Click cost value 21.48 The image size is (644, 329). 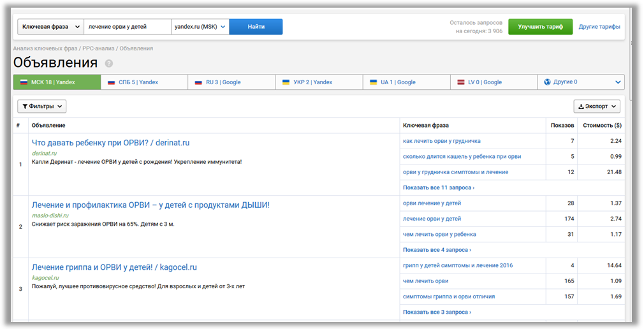[x=615, y=172]
